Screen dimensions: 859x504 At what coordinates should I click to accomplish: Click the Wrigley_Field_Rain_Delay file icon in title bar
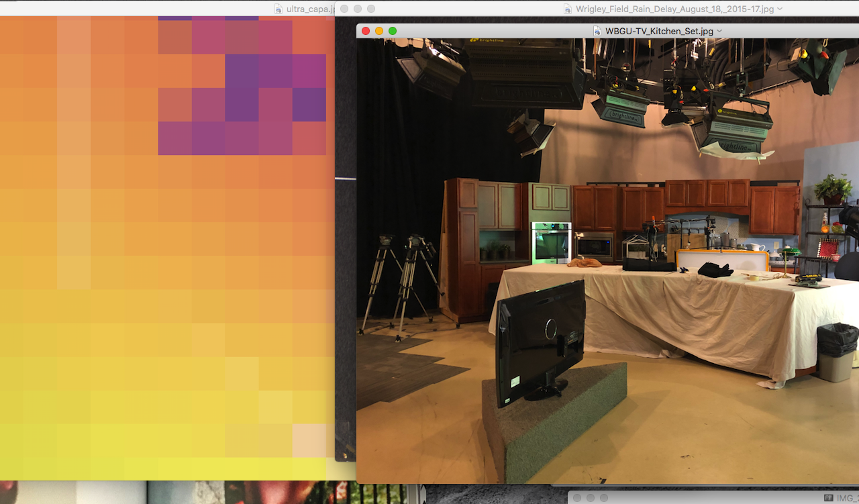[569, 9]
